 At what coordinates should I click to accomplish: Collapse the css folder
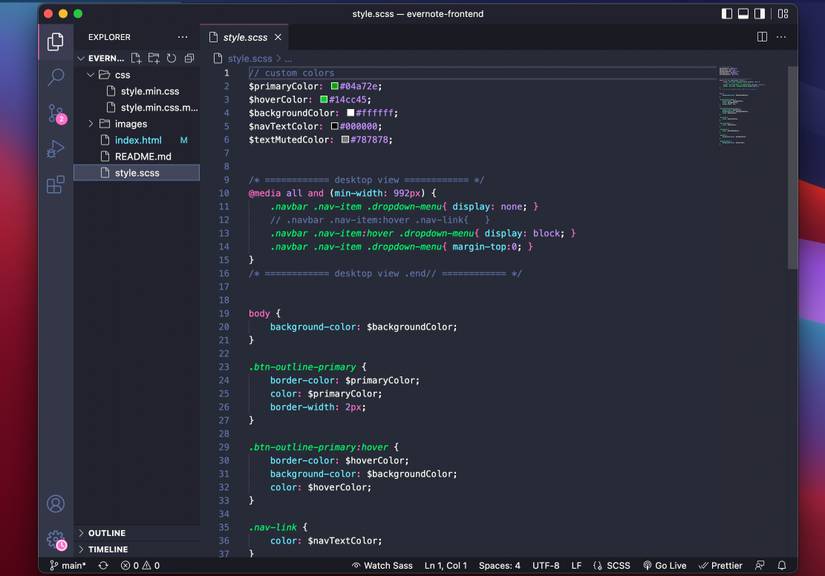pos(122,74)
